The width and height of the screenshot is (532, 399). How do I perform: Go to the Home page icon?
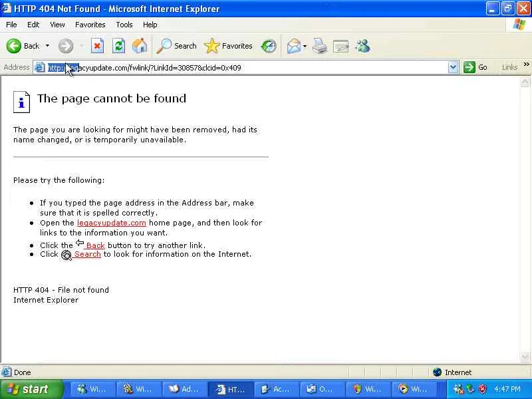[140, 46]
